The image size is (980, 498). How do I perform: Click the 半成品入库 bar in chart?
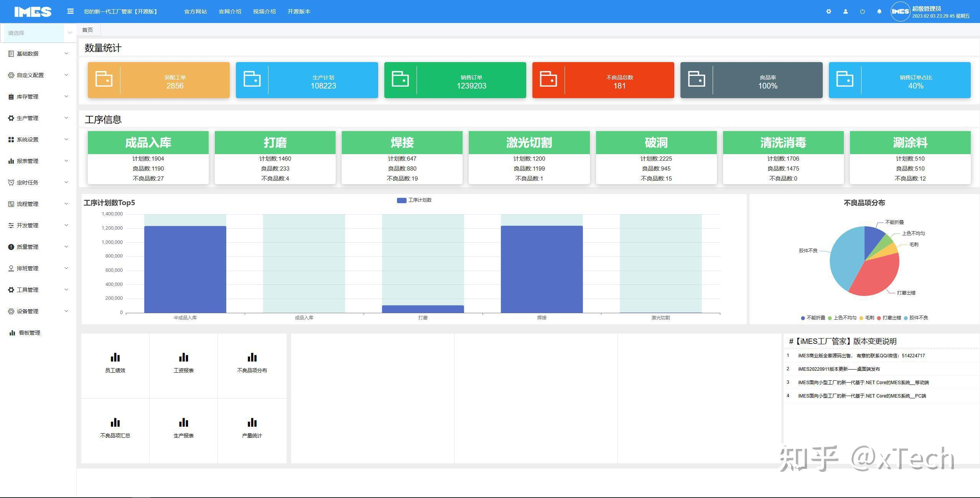pyautogui.click(x=185, y=269)
